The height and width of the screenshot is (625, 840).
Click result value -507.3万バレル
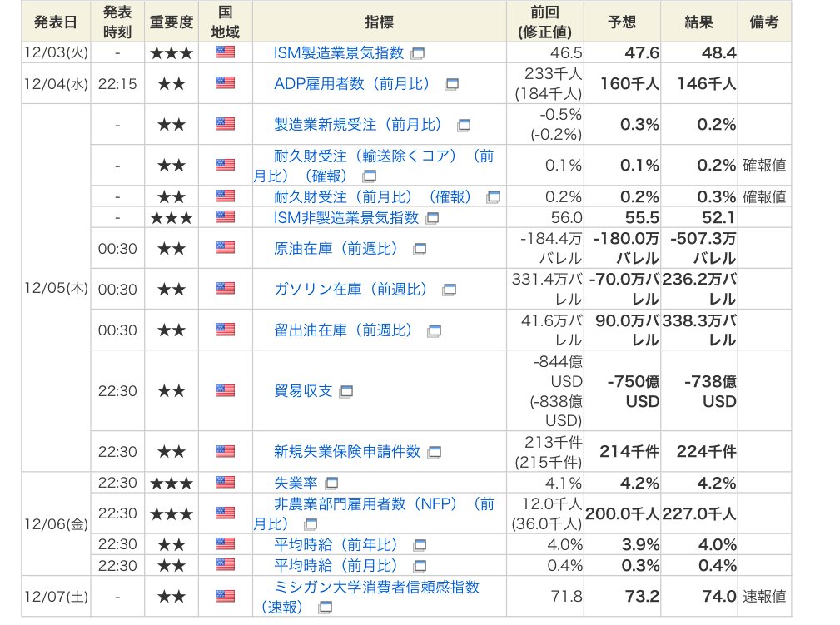pyautogui.click(x=703, y=248)
